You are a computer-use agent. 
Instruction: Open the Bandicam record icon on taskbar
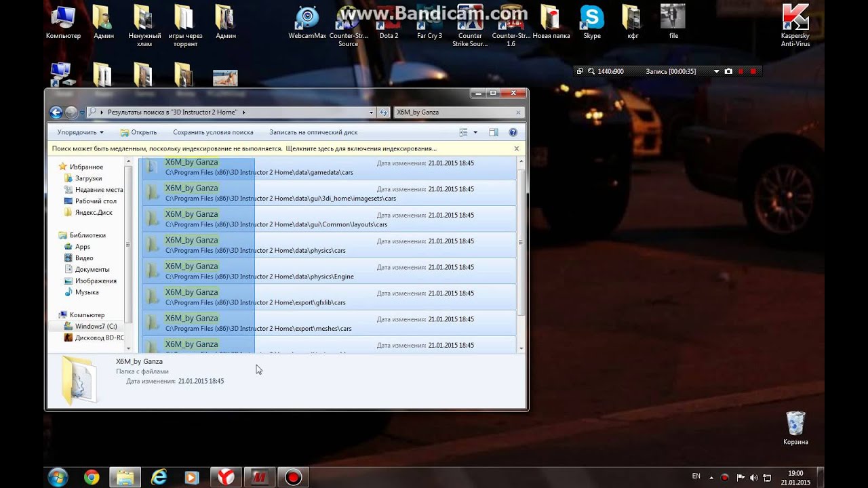[x=293, y=478]
